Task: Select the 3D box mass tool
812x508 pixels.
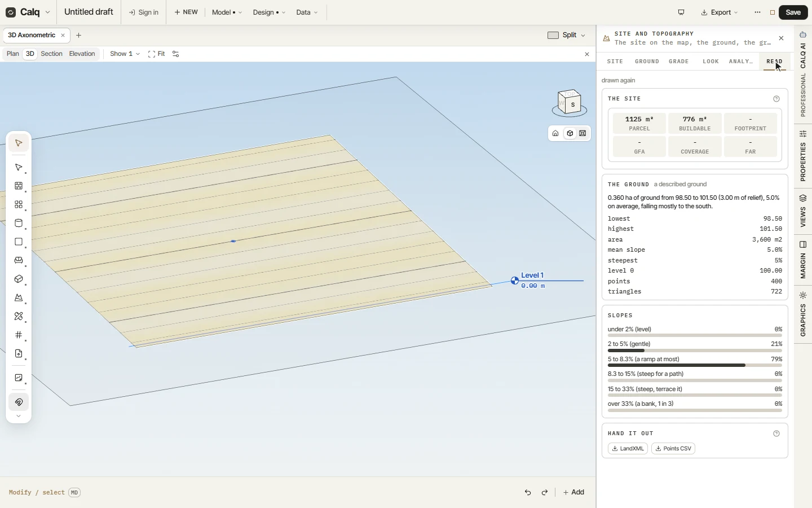Action: click(19, 279)
